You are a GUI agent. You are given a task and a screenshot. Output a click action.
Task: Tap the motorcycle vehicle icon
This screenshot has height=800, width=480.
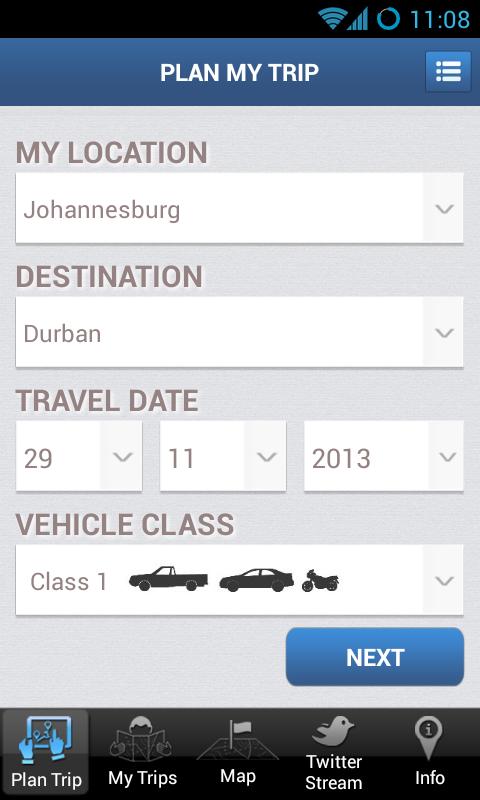tap(320, 581)
